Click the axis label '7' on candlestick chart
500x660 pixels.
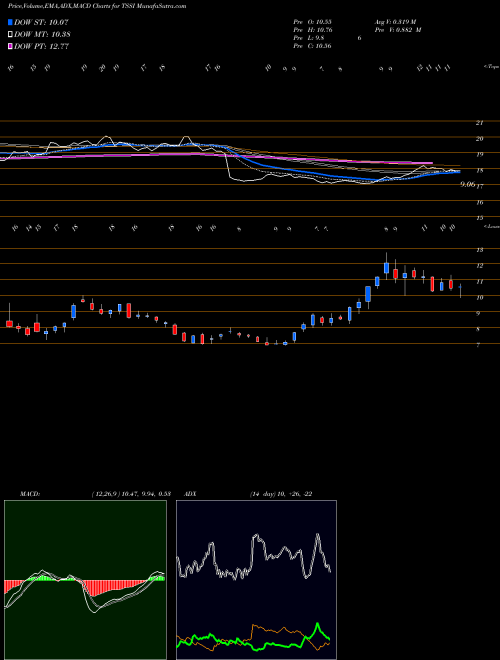point(477,345)
